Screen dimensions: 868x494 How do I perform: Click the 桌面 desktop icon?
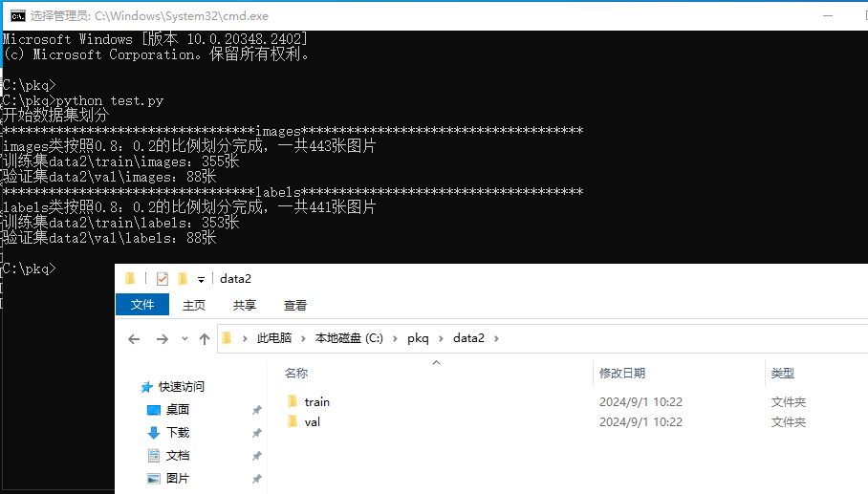pyautogui.click(x=153, y=410)
